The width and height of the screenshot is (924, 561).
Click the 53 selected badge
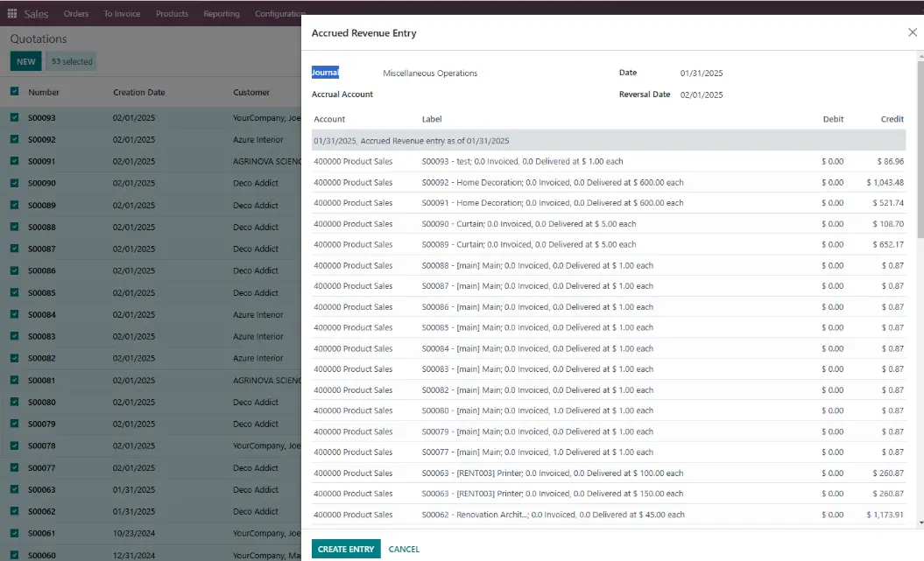click(x=72, y=61)
